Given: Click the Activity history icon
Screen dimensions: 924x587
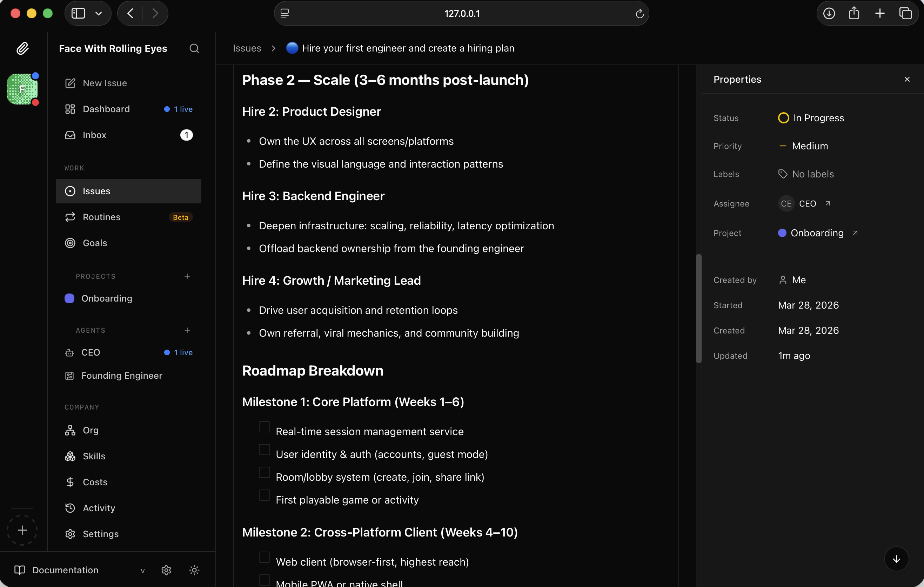Looking at the screenshot, I should tap(69, 508).
